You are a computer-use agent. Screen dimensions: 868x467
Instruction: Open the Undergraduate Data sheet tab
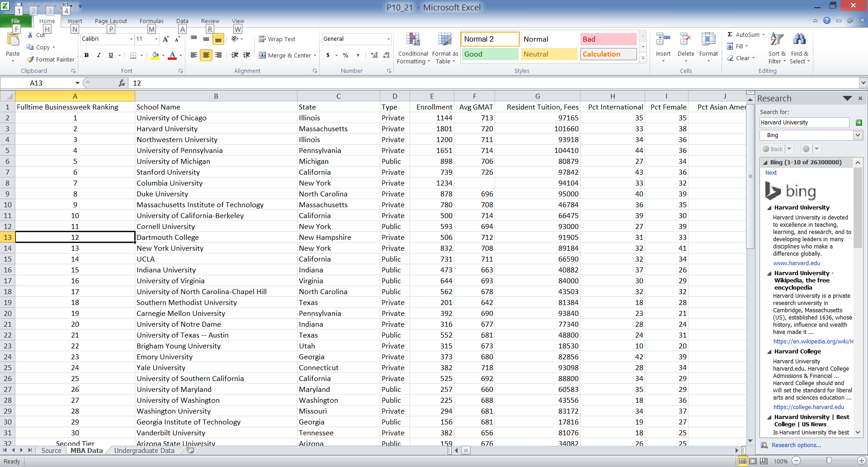(144, 450)
